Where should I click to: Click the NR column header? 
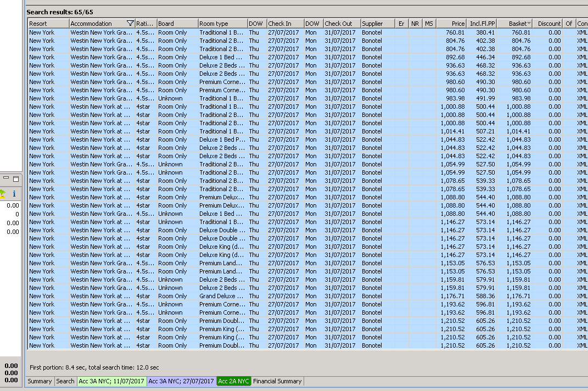[416, 23]
